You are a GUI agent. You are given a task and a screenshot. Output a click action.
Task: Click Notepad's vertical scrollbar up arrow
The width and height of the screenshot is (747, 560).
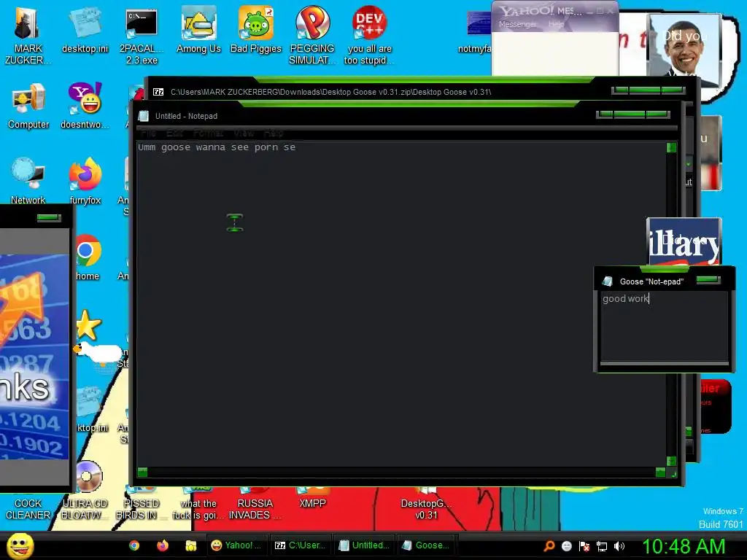(x=671, y=147)
